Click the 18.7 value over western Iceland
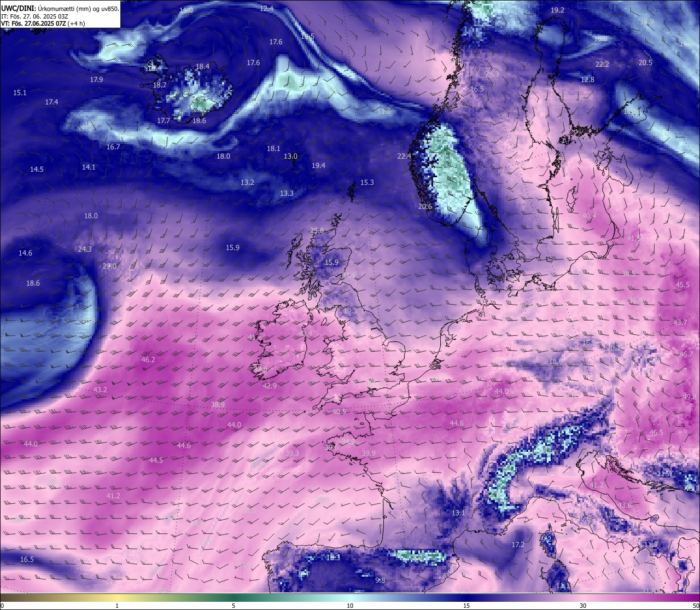700x610 pixels. [160, 85]
